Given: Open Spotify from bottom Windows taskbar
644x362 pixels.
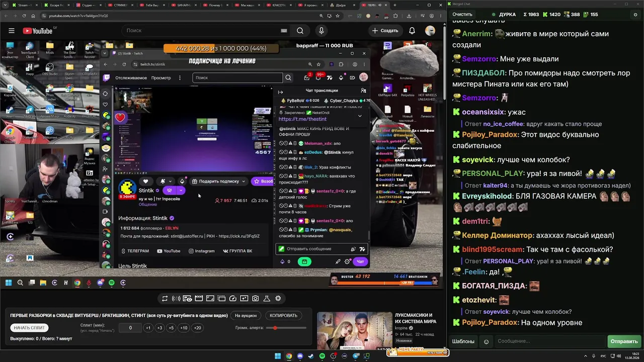Looking at the screenshot, I should (322, 356).
